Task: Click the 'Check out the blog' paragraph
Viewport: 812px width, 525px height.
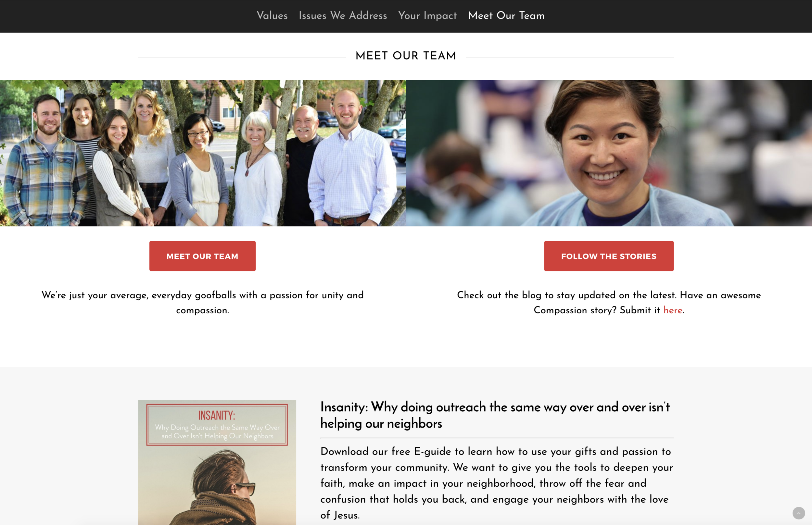Action: pyautogui.click(x=609, y=302)
